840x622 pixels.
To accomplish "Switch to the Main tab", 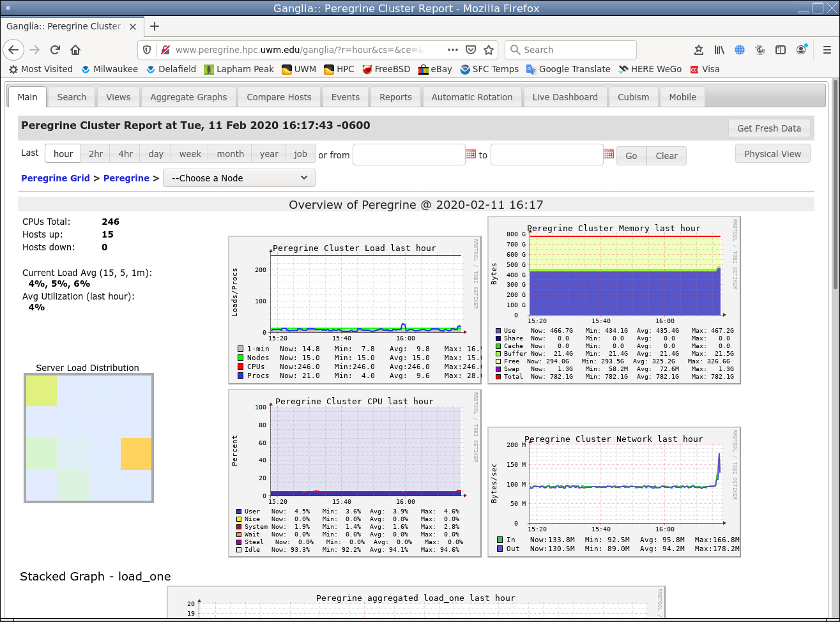I will tap(27, 97).
